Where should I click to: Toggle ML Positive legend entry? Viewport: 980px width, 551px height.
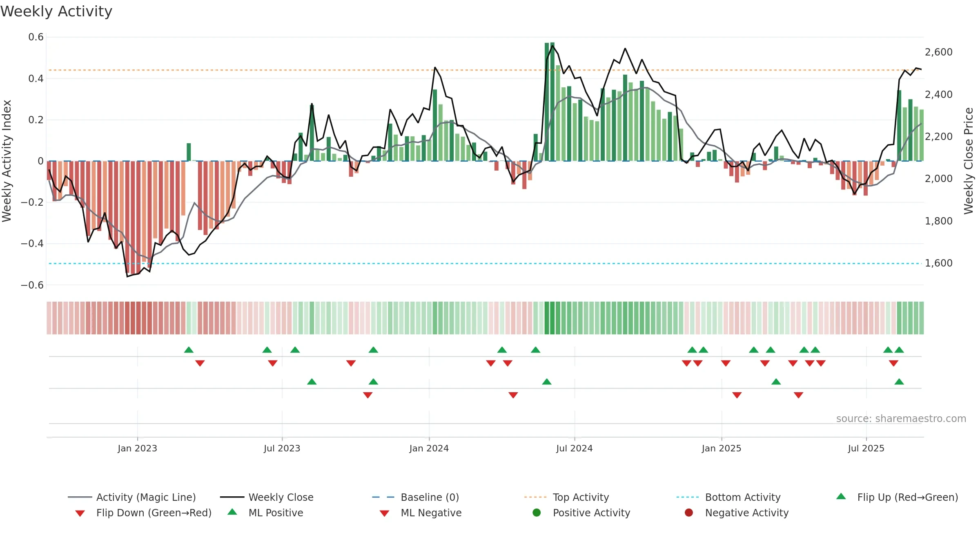pyautogui.click(x=265, y=513)
